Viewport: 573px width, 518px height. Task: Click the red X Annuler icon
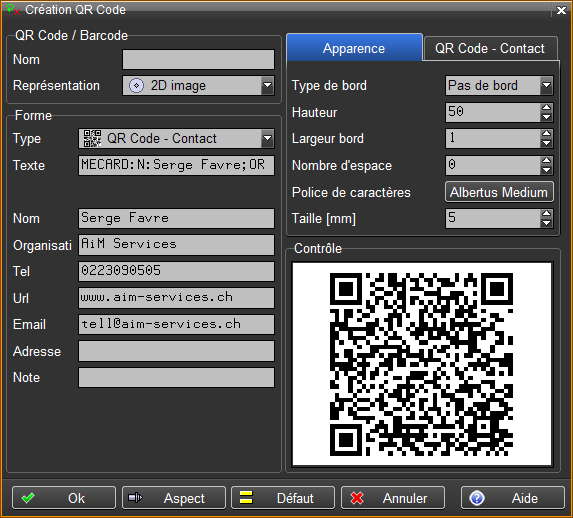click(357, 498)
